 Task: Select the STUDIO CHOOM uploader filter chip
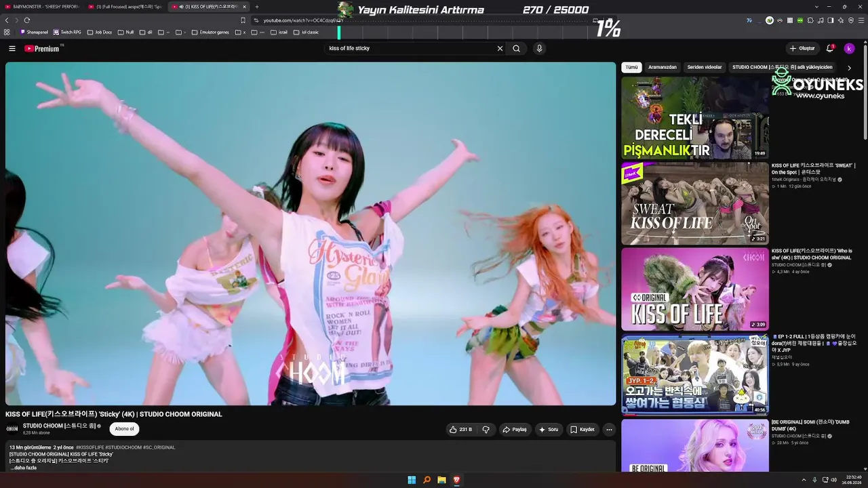783,67
